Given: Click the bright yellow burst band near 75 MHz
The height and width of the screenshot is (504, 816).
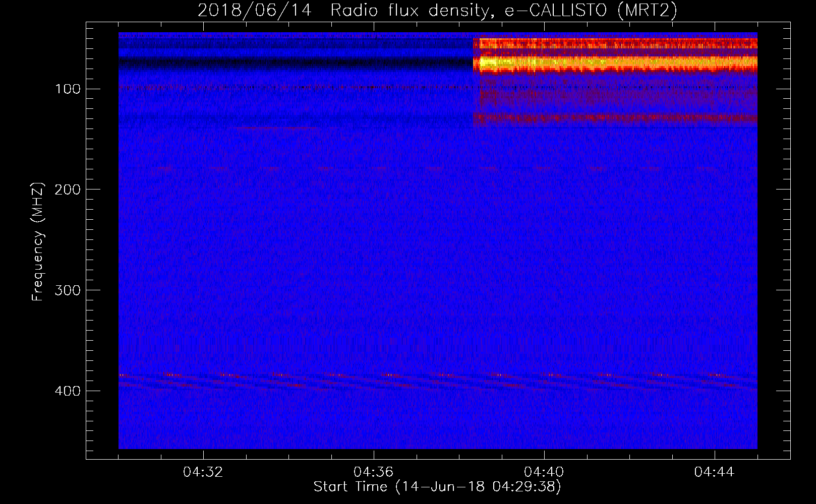Looking at the screenshot, I should point(615,63).
